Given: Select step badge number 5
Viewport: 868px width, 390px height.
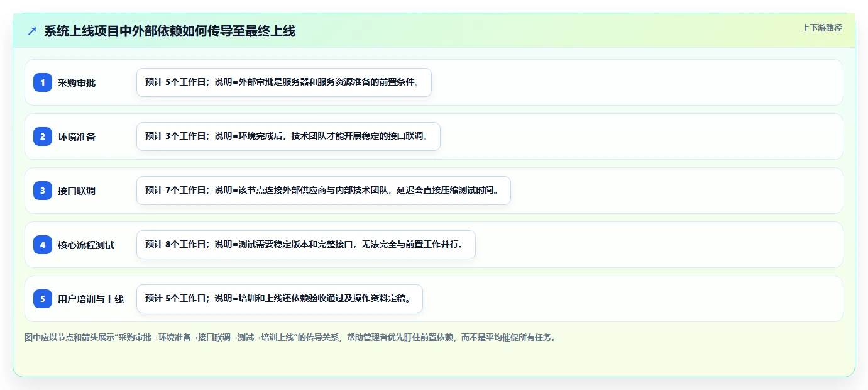Looking at the screenshot, I should pyautogui.click(x=43, y=299).
